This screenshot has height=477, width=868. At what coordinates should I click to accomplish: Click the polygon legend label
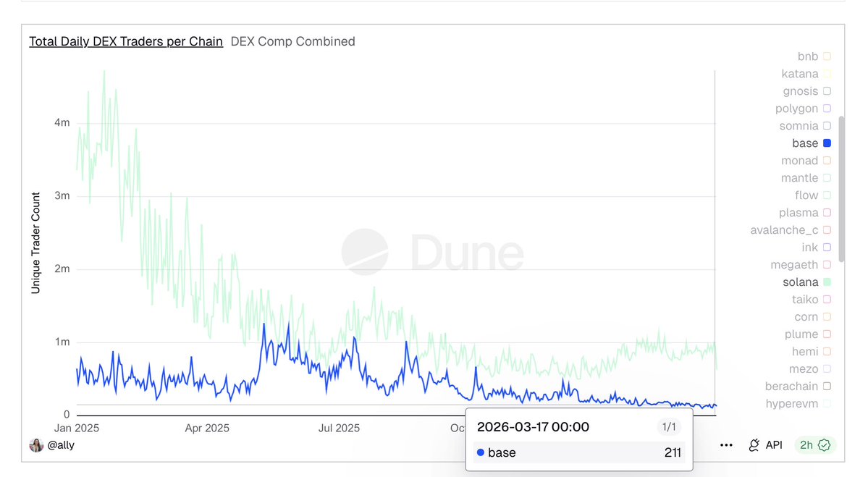click(x=796, y=109)
